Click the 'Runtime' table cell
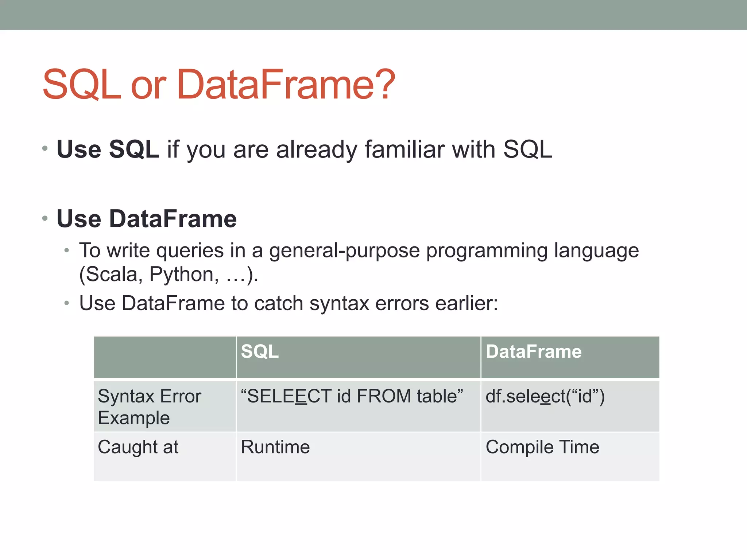 pos(359,457)
